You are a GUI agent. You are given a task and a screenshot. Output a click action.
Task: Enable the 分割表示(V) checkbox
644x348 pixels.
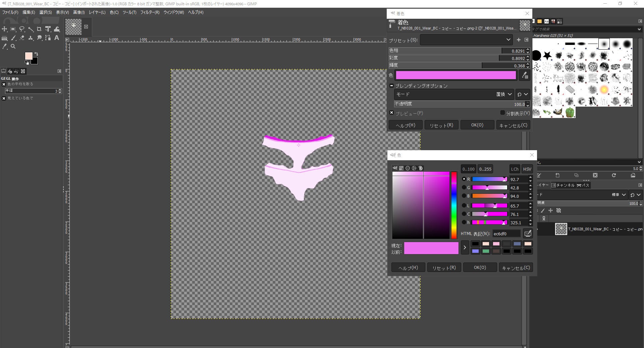[x=502, y=113]
